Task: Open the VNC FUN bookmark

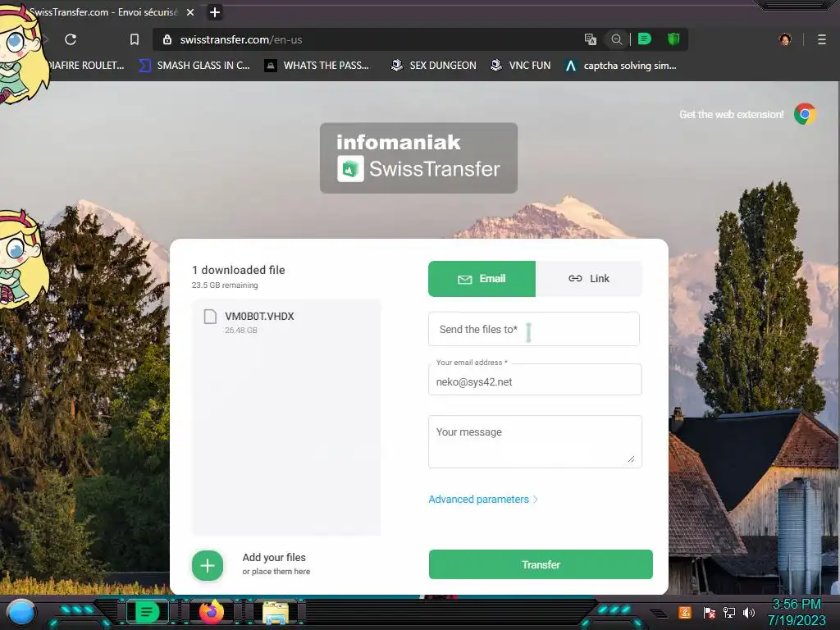Action: pyautogui.click(x=521, y=66)
